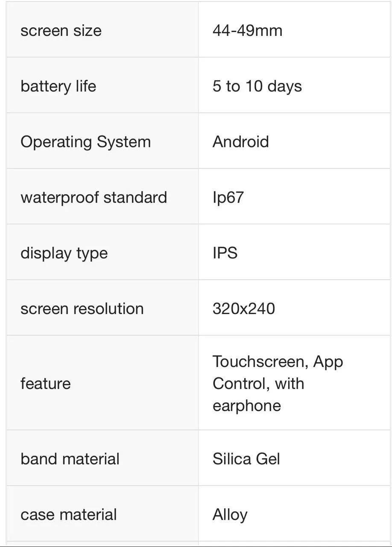Select the '320x240' value
Screen dimensions: 392x547
click(244, 309)
